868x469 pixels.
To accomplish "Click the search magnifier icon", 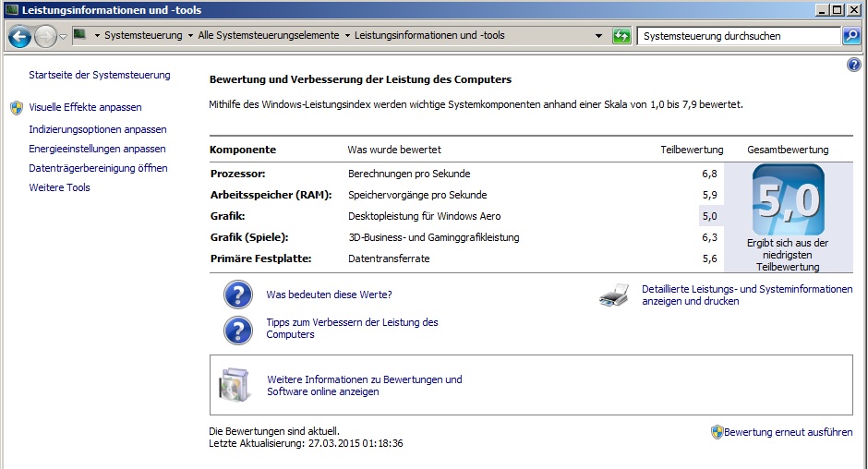I will [x=850, y=36].
